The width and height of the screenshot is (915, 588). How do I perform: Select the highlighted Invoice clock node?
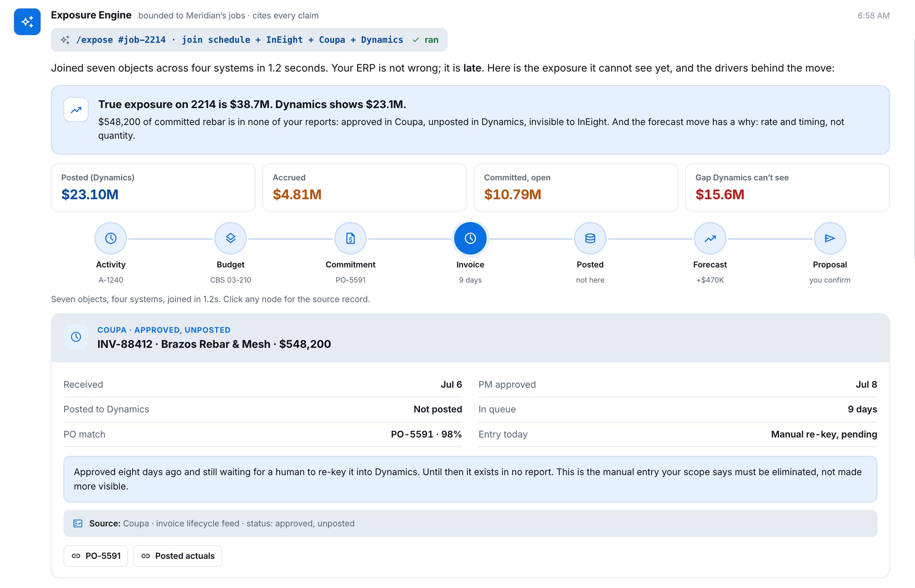pyautogui.click(x=470, y=239)
